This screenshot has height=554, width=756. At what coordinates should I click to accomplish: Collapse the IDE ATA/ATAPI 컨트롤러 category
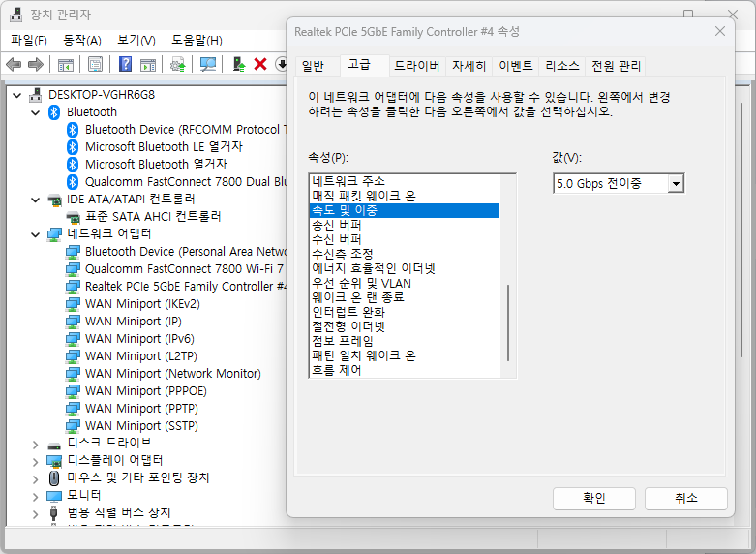click(35, 200)
